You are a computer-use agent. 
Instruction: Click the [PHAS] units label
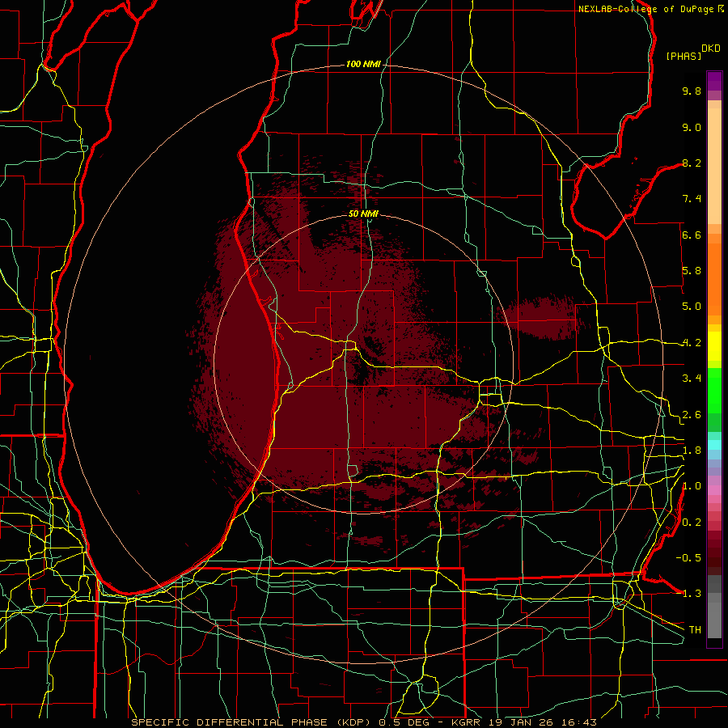[684, 56]
